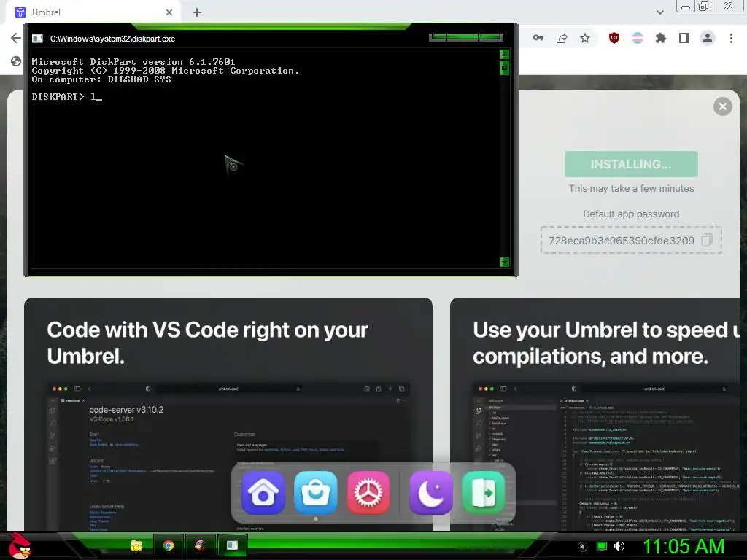Close the Umbrel tab
Image resolution: width=747 pixels, height=560 pixels.
[x=169, y=12]
